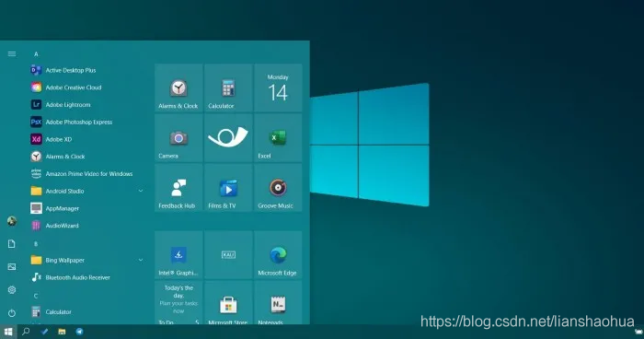The width and height of the screenshot is (644, 339).
Task: Launch AudioWizard from the app list
Action: pyautogui.click(x=87, y=226)
